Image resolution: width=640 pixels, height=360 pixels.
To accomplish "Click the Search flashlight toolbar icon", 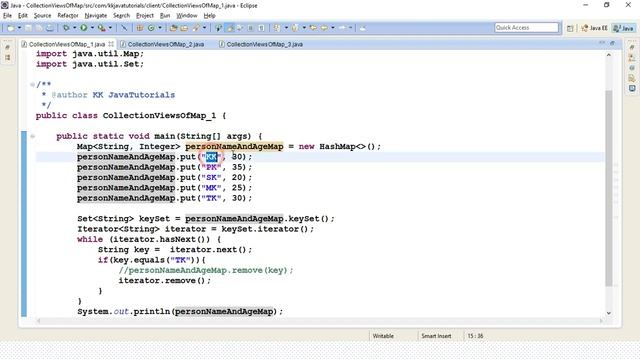I will (196, 28).
